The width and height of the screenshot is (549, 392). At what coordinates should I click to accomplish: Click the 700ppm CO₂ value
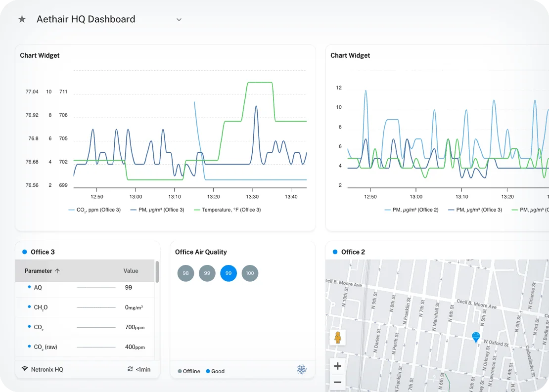pyautogui.click(x=135, y=327)
